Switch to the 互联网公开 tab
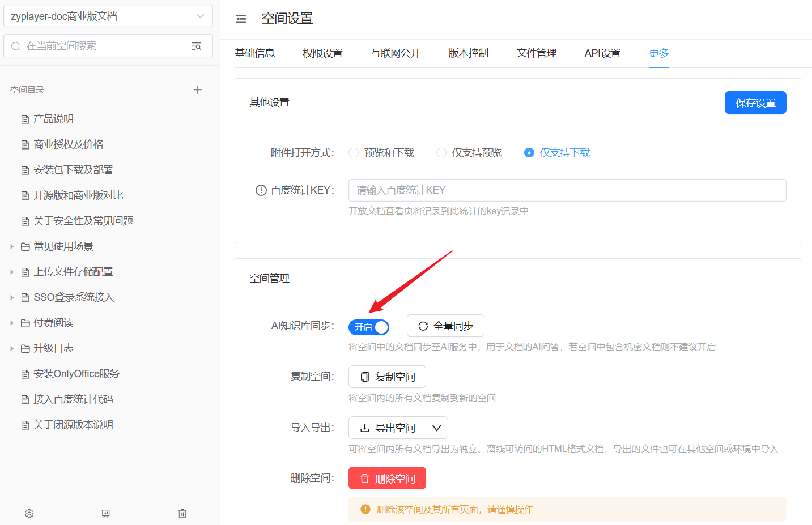This screenshot has height=525, width=812. coord(396,53)
